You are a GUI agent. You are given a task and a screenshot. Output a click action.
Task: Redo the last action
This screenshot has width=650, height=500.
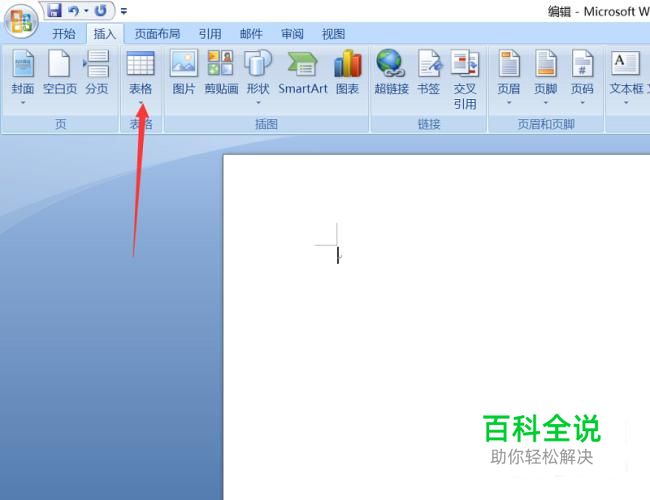pos(101,11)
